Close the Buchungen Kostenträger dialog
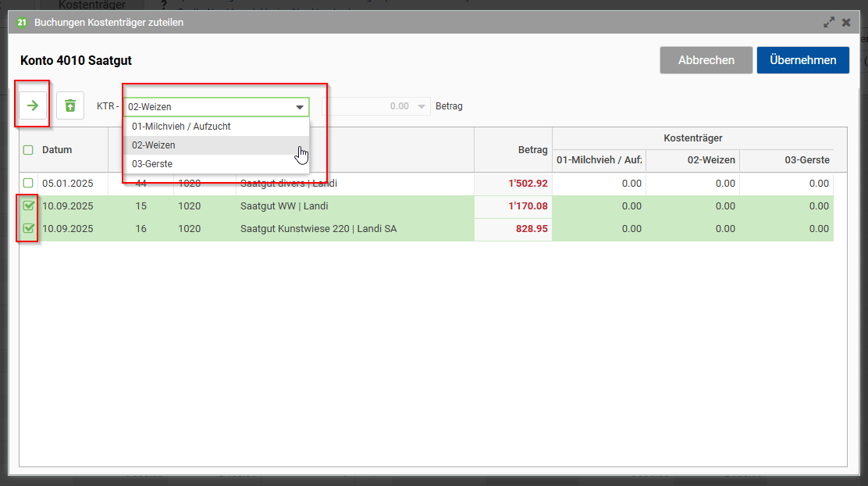The height and width of the screenshot is (486, 868). [x=846, y=23]
